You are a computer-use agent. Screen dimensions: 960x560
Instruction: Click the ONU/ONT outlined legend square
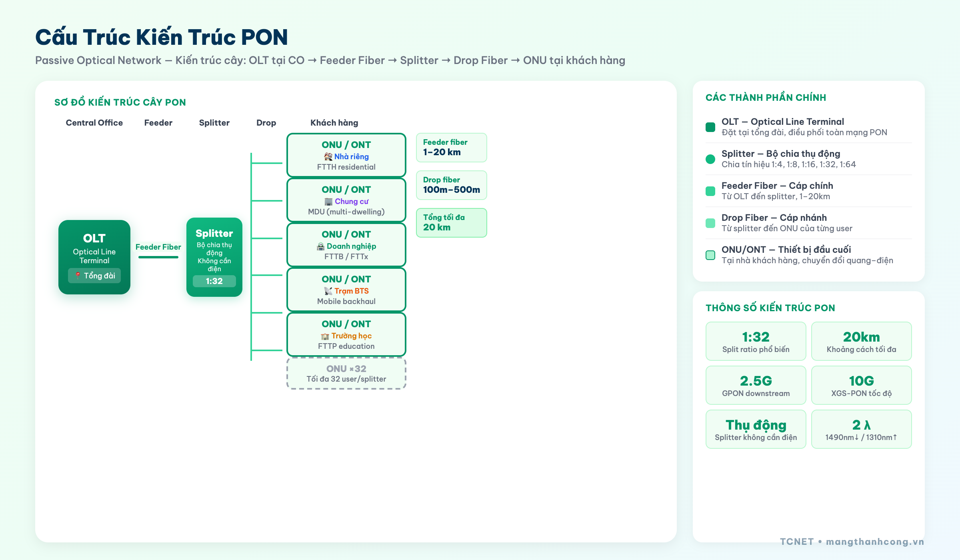(x=710, y=255)
